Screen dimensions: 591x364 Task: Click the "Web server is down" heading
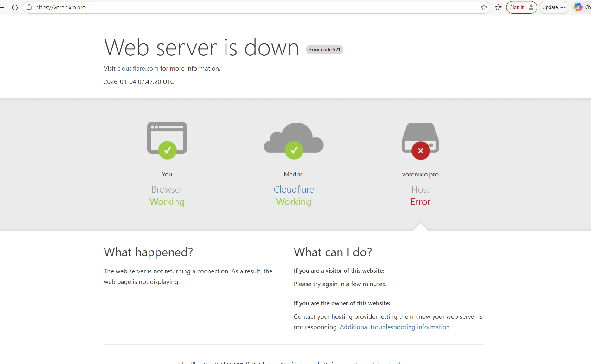201,48
